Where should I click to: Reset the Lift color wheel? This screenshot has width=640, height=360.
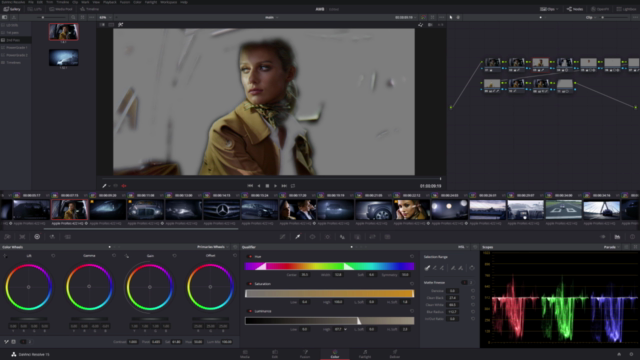tap(53, 256)
